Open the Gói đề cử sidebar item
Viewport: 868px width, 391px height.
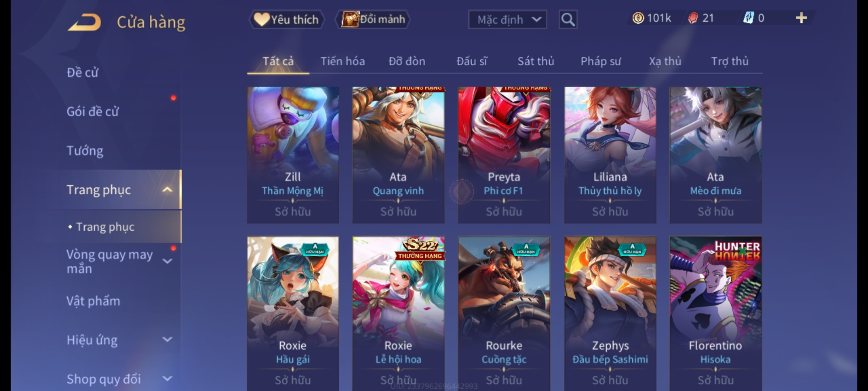click(93, 112)
